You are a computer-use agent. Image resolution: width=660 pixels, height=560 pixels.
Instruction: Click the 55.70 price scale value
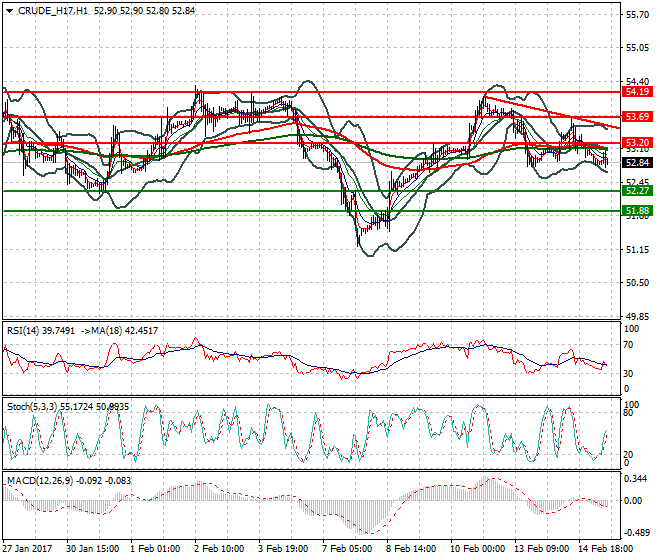click(637, 15)
